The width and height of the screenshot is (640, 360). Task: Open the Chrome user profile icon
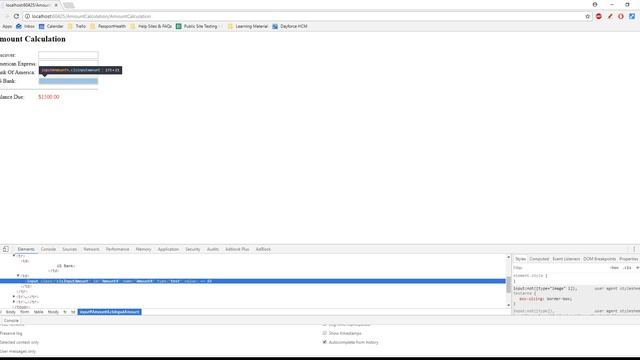(x=595, y=4)
